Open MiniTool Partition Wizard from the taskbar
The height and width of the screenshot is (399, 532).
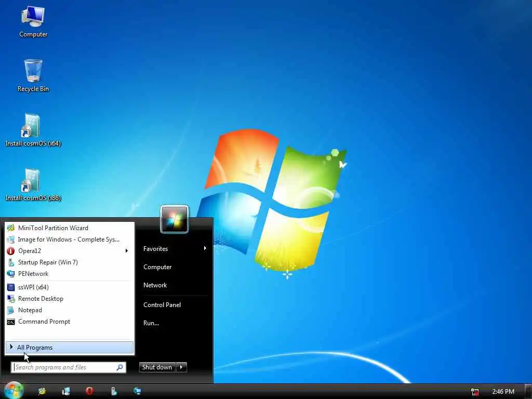pos(42,391)
